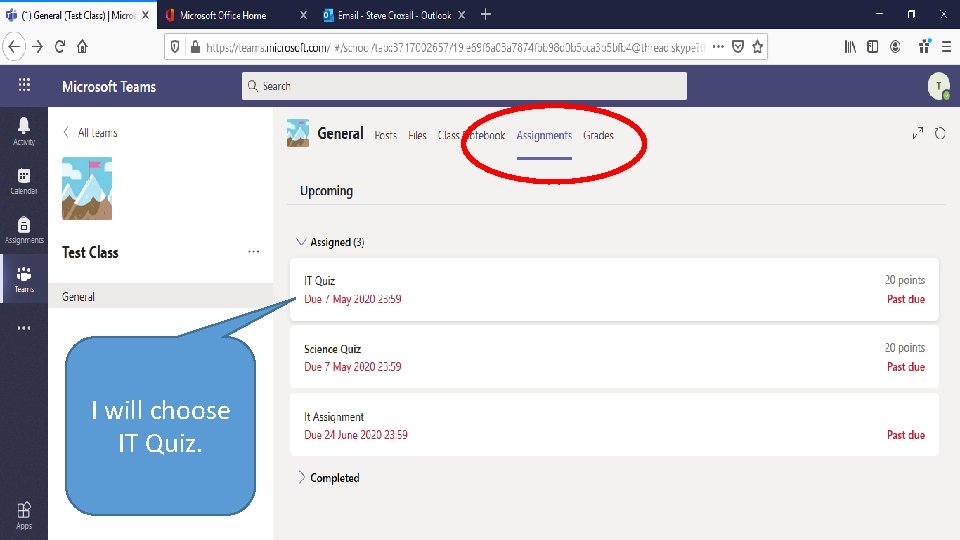Screen dimensions: 960x540
Task: Open Assignments in the Teams sidebar
Action: [24, 230]
